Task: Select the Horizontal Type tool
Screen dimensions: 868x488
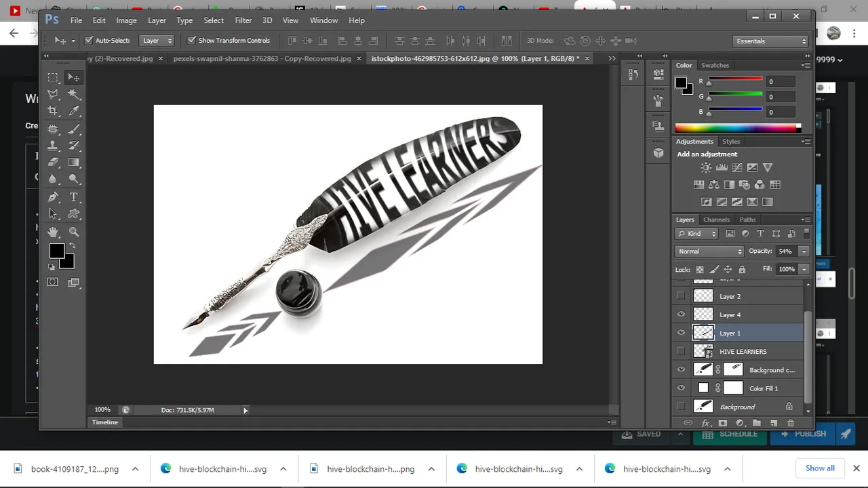Action: click(x=74, y=197)
